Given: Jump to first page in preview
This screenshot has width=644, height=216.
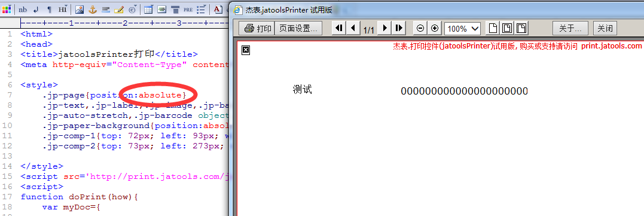Looking at the screenshot, I should coord(339,28).
